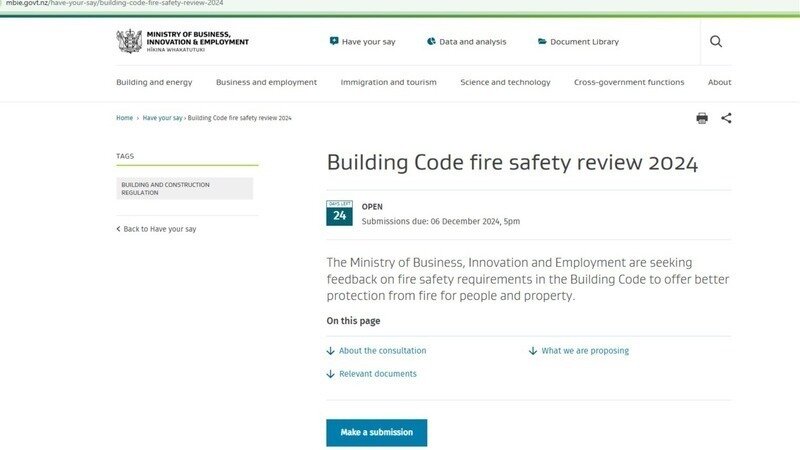Go to Relevant documents section

(x=377, y=374)
